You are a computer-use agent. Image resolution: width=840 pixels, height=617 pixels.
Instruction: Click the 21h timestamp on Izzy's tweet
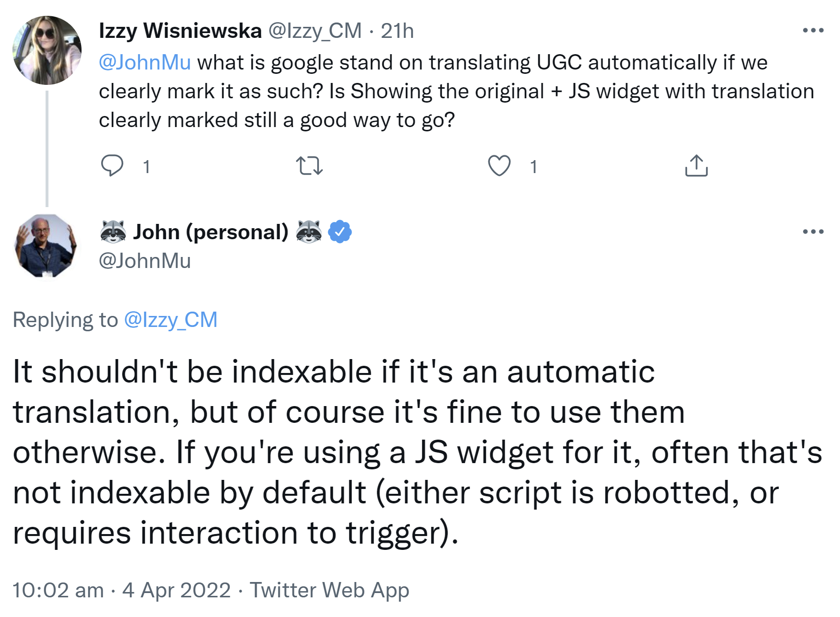point(397,31)
